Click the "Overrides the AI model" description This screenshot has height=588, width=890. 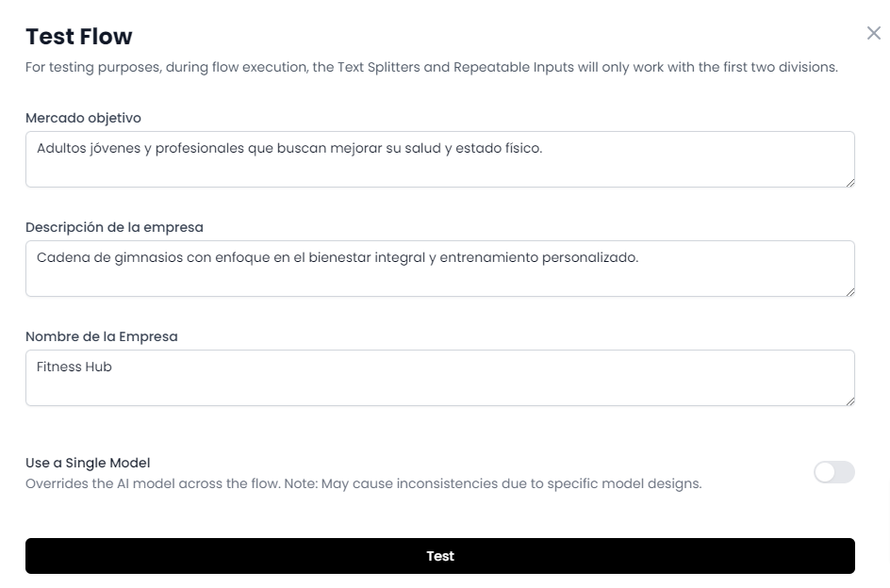363,484
